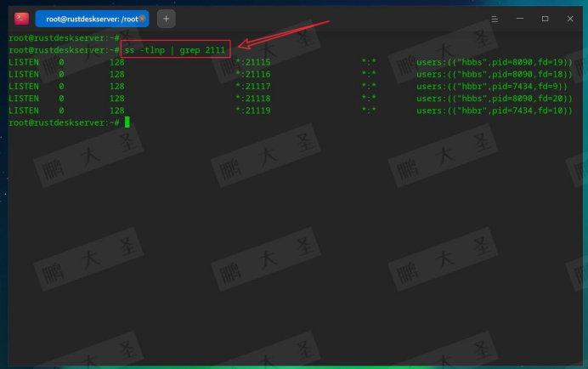The height and width of the screenshot is (369, 588).
Task: Click users entry with fd=10
Action: click(x=495, y=111)
